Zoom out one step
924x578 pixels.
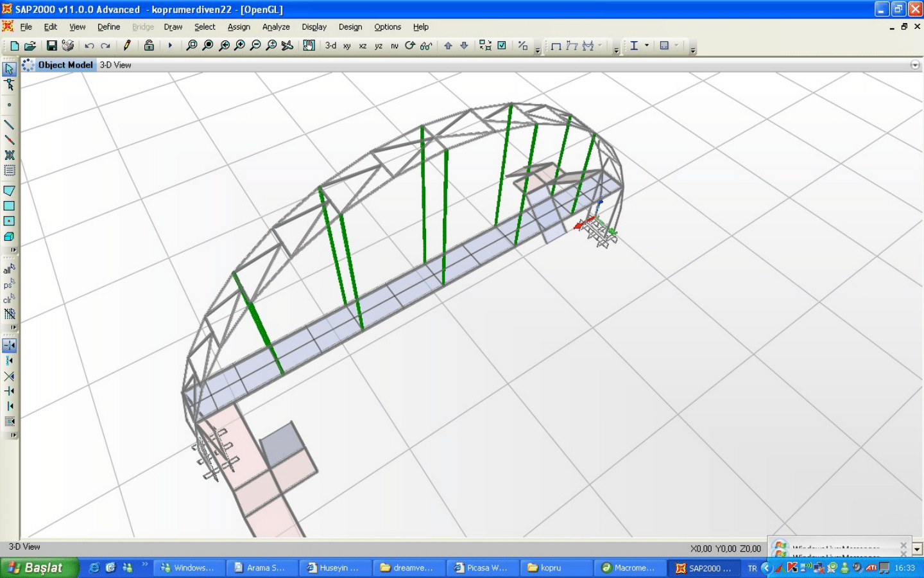pos(255,46)
